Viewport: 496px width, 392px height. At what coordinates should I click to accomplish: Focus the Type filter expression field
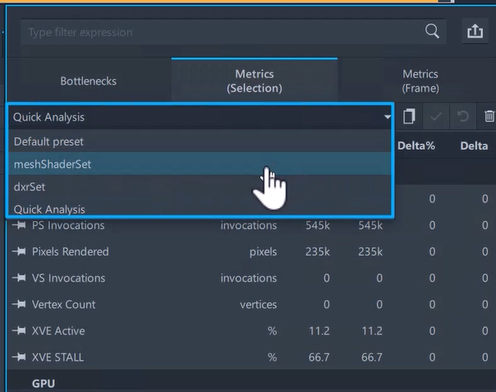click(x=220, y=32)
